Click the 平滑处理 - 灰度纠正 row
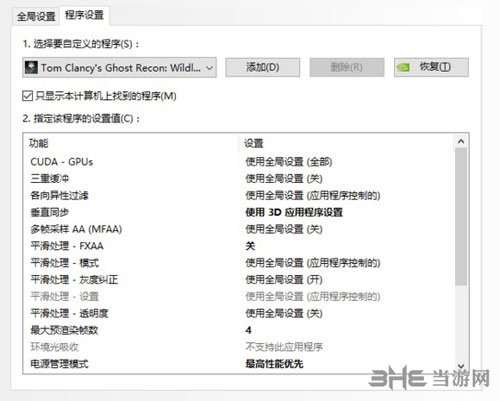The height and width of the screenshot is (401, 500). tap(239, 279)
